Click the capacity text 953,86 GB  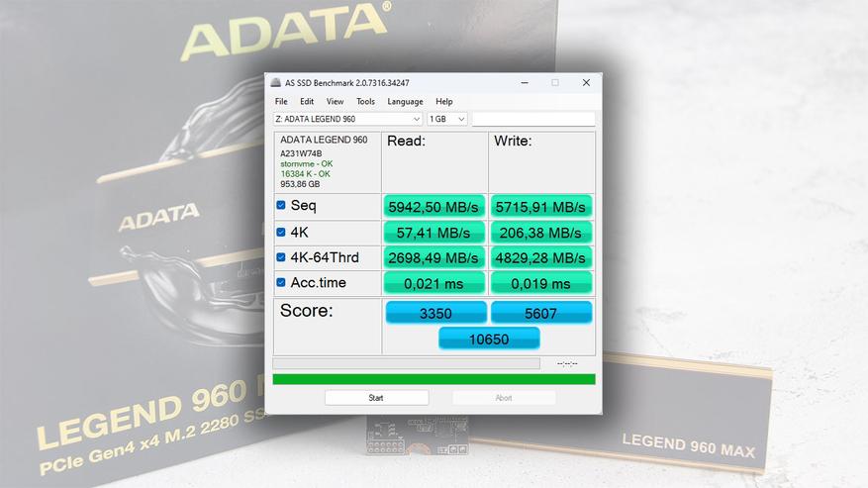point(300,184)
